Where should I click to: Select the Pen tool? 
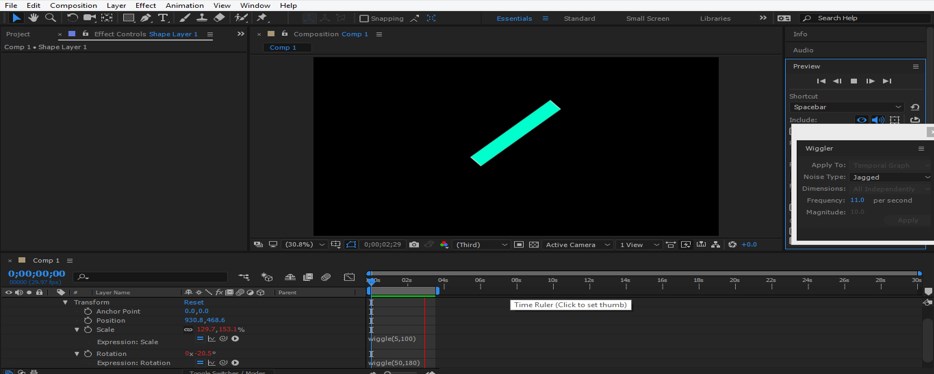147,18
